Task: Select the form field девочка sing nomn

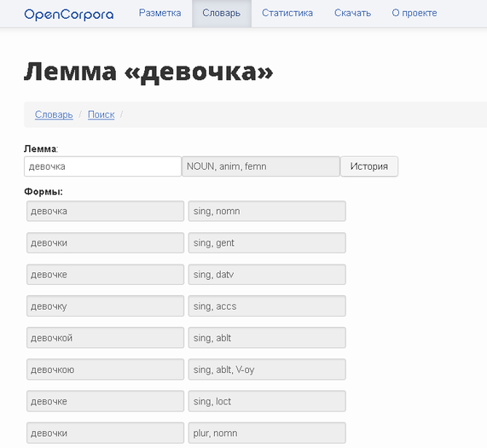Action: (105, 211)
